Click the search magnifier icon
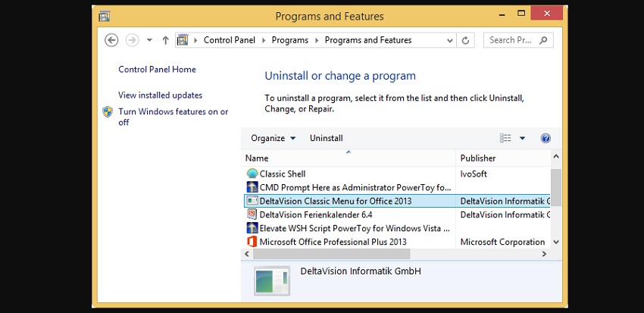 (543, 40)
